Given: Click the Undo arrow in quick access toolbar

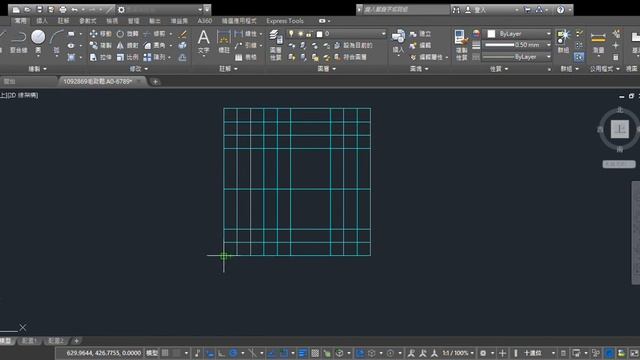Looking at the screenshot, I should pyautogui.click(x=75, y=9).
